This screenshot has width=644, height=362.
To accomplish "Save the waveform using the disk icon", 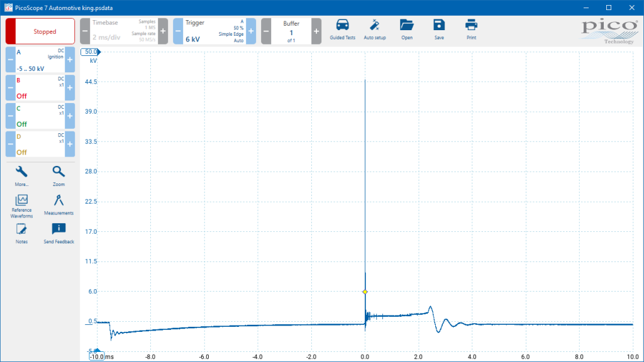I will coord(439,30).
